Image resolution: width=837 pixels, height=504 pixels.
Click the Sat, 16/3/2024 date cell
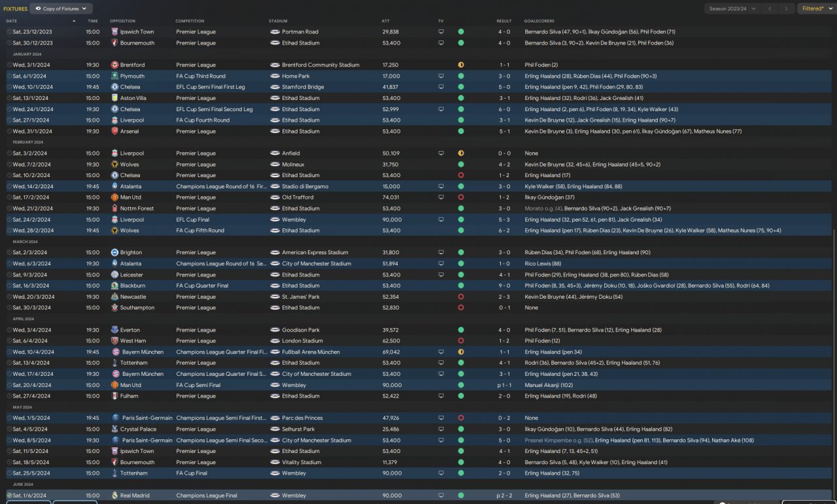[30, 286]
